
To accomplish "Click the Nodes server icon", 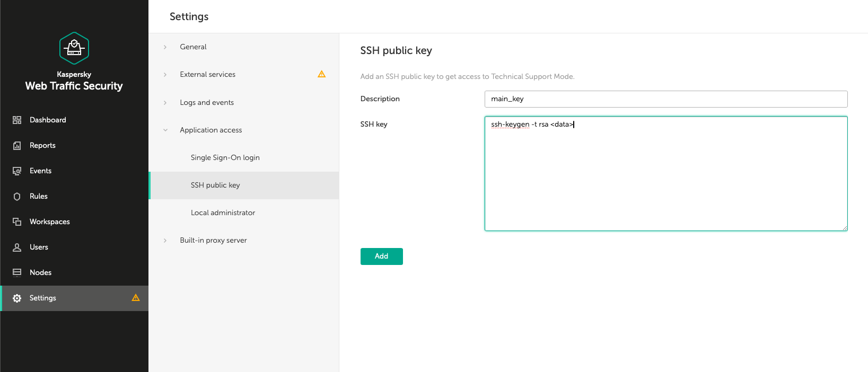I will (x=17, y=273).
